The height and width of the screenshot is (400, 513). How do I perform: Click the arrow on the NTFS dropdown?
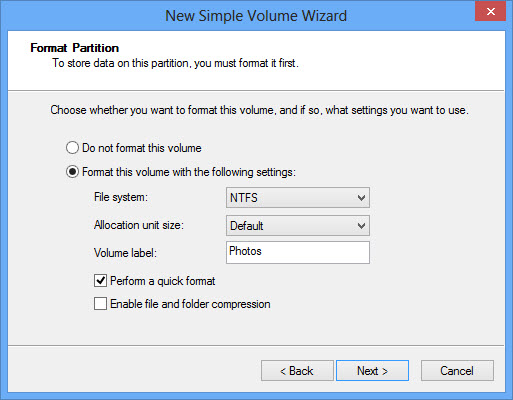(361, 198)
